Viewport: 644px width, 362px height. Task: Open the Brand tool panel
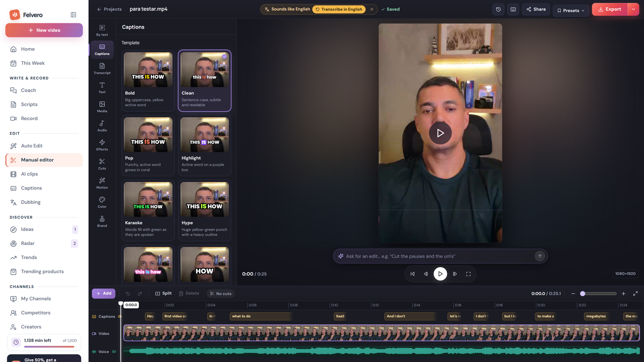point(102,221)
